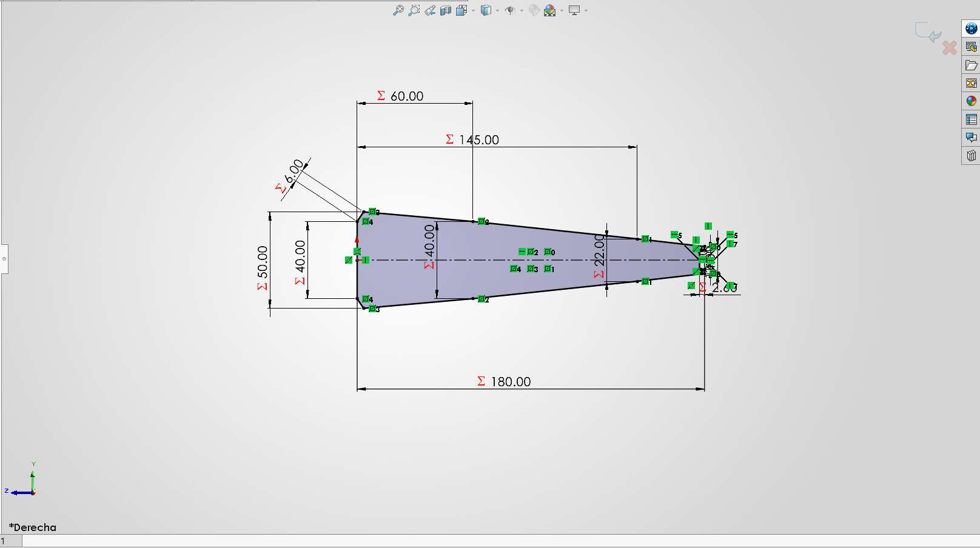Click the Apply Scene icon

[x=550, y=10]
